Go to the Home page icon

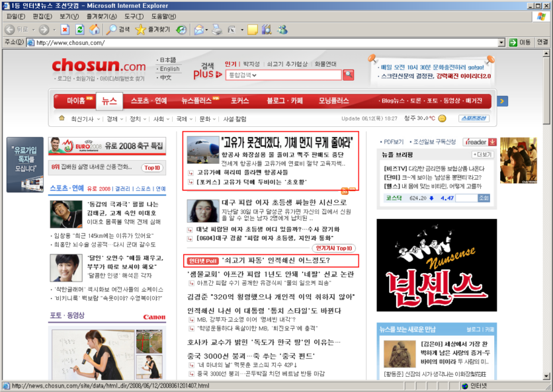pyautogui.click(x=95, y=30)
